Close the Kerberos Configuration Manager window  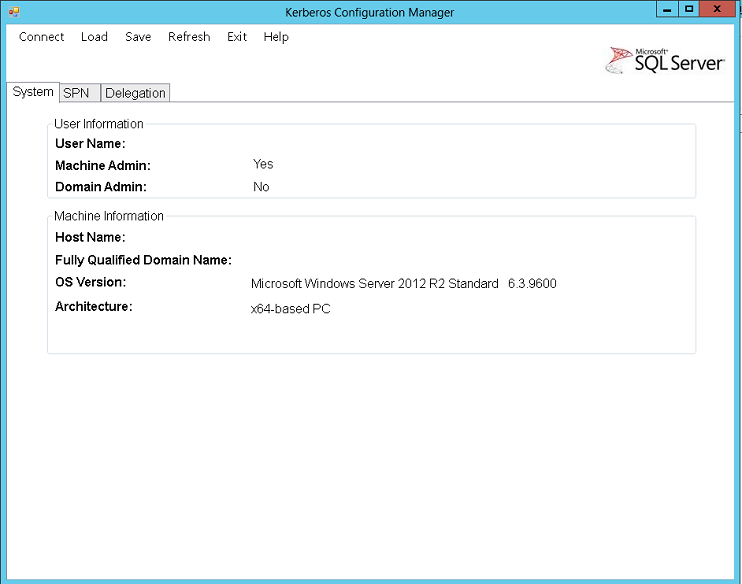pos(717,9)
